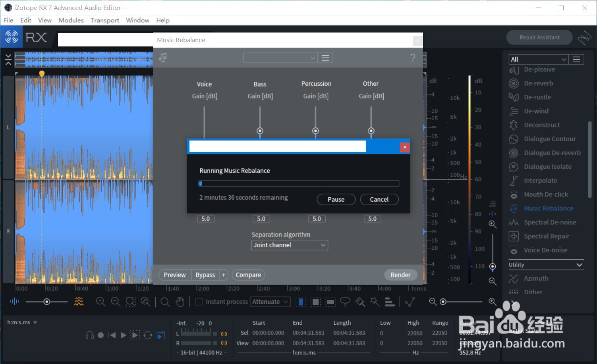Collapse the Utility section
597x364 pixels.
coord(579,265)
